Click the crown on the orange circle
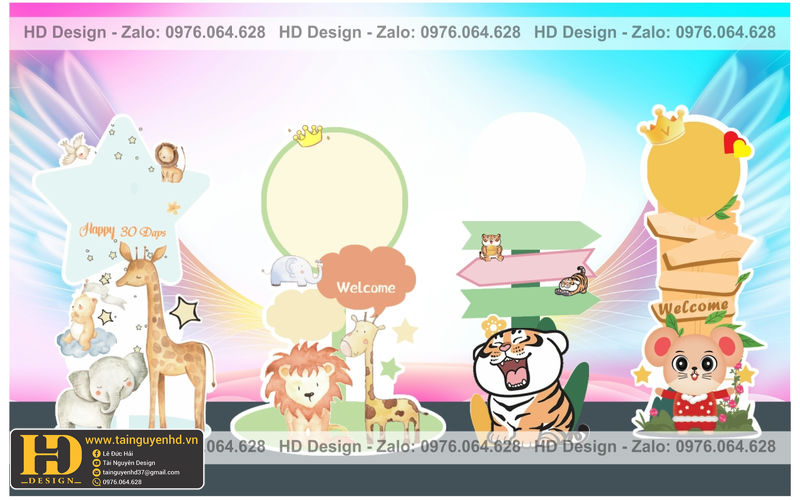This screenshot has width=800, height=500. coord(662,126)
